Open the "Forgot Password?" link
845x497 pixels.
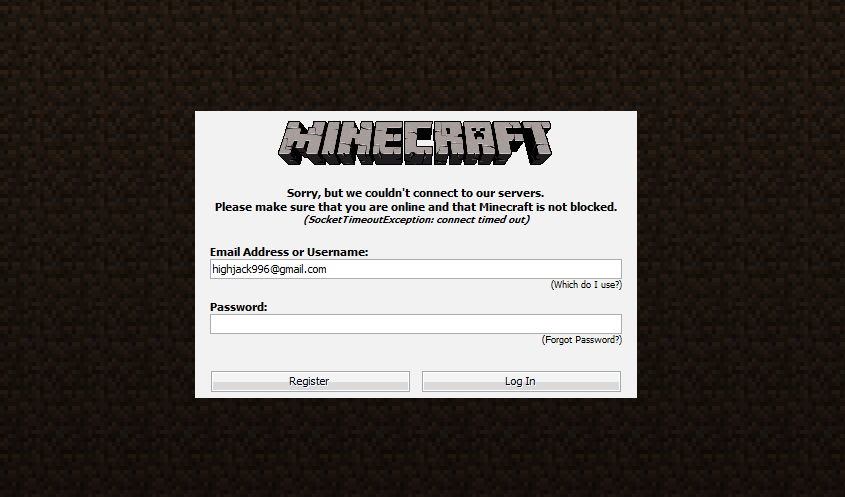click(581, 340)
